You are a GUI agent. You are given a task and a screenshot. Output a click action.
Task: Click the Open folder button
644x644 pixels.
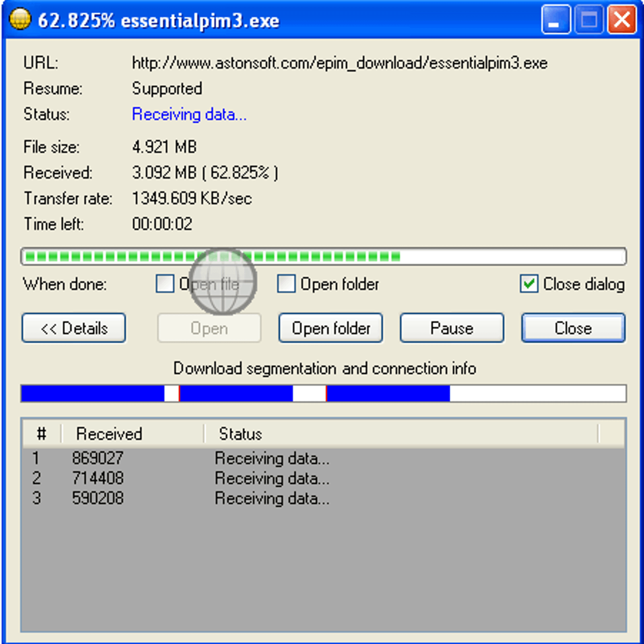coord(331,328)
